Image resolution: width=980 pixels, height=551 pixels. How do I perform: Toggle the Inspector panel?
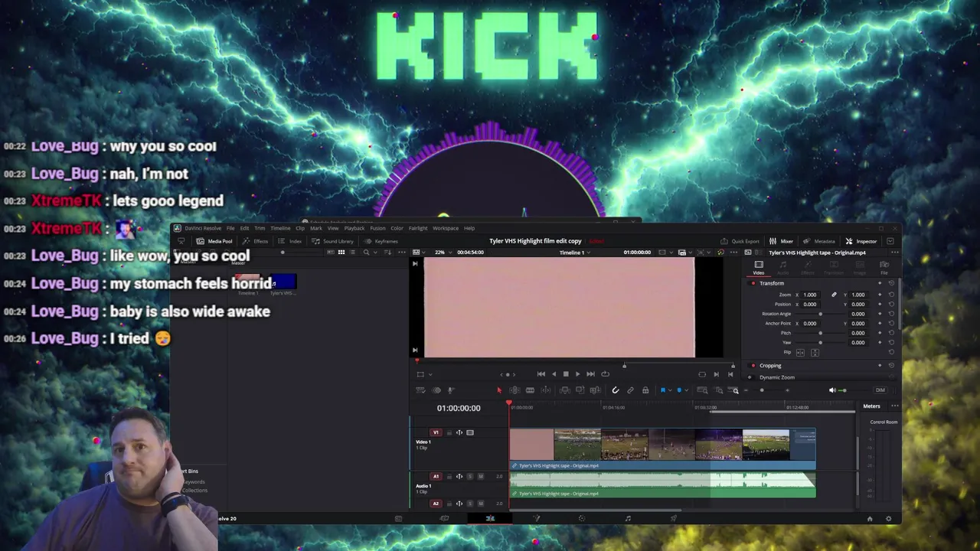862,241
